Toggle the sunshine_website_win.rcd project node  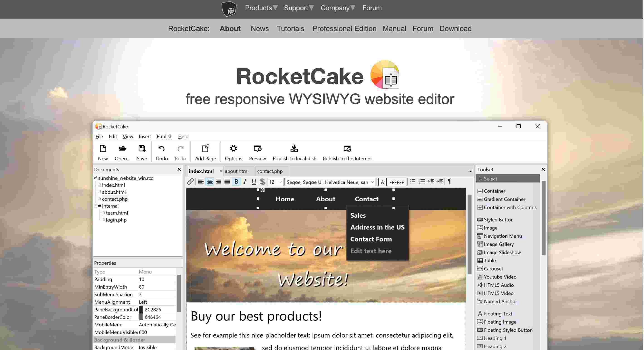point(95,178)
